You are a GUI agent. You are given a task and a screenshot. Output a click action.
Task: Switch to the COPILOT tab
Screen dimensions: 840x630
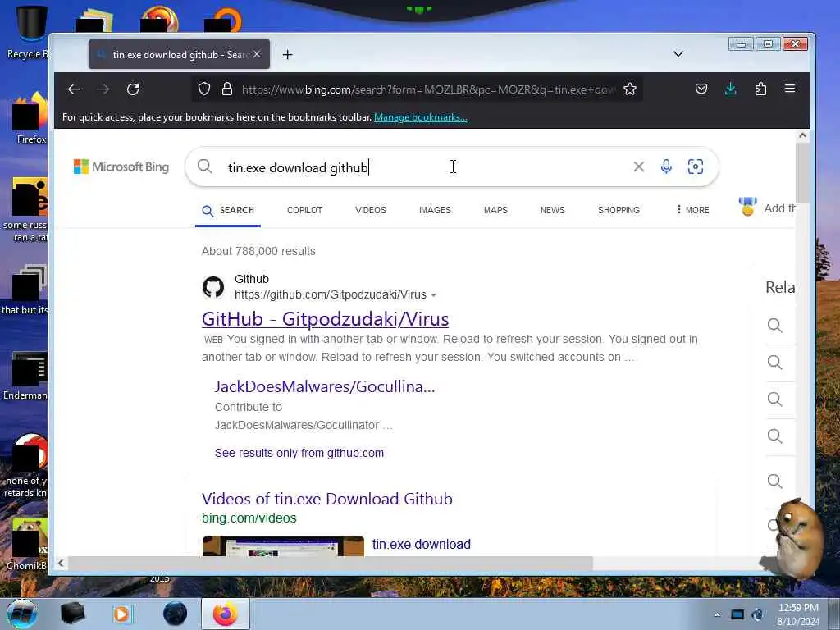point(305,211)
